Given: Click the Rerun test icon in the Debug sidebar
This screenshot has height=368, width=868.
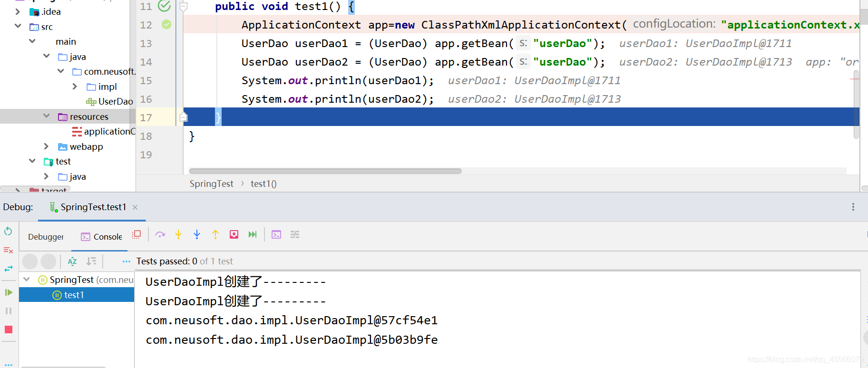Looking at the screenshot, I should coord(8,231).
